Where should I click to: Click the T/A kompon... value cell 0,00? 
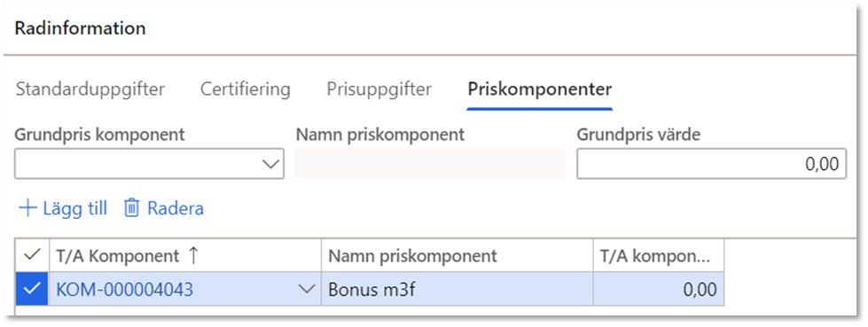658,289
